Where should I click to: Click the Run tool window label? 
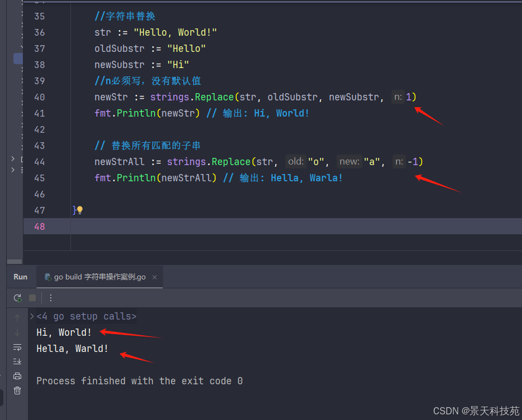click(21, 277)
